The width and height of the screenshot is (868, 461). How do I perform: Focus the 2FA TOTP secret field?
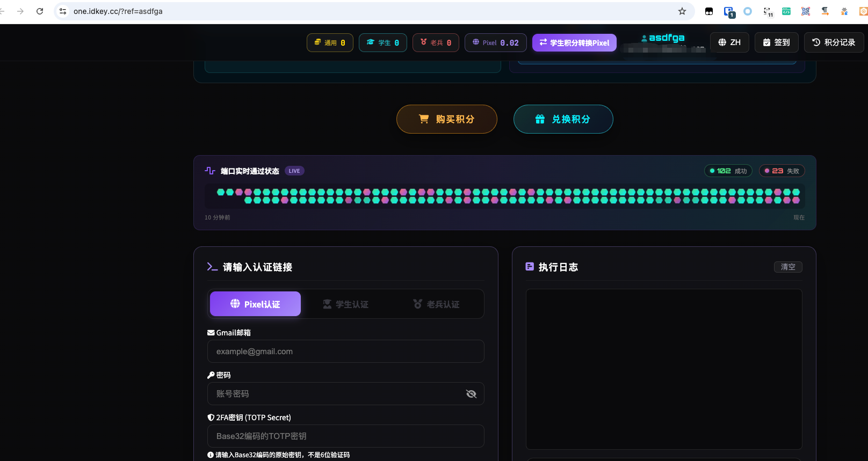click(x=346, y=436)
